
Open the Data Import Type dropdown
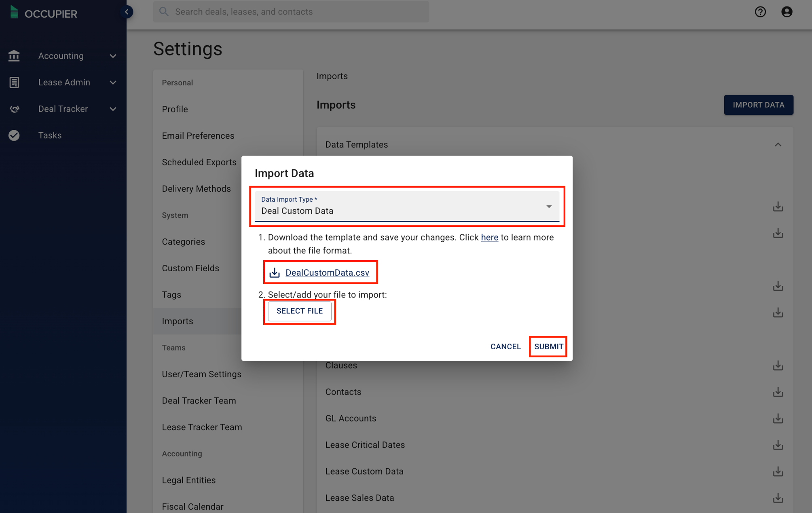(x=407, y=206)
